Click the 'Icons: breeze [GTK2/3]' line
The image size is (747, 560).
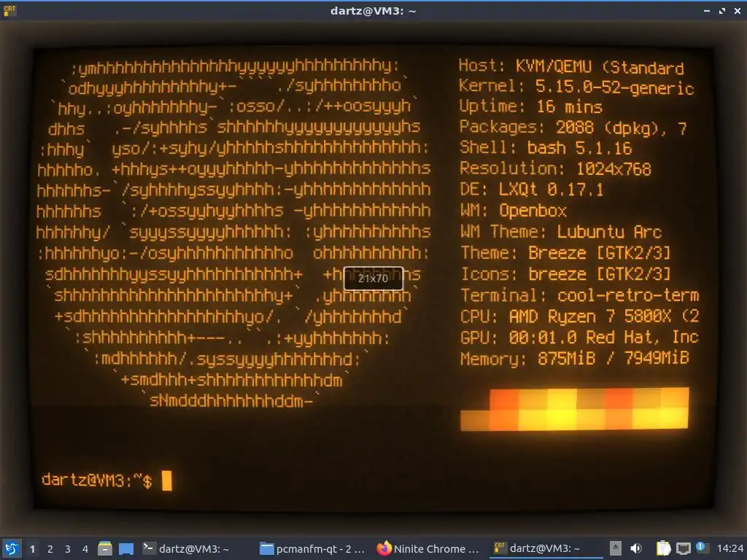pos(565,274)
